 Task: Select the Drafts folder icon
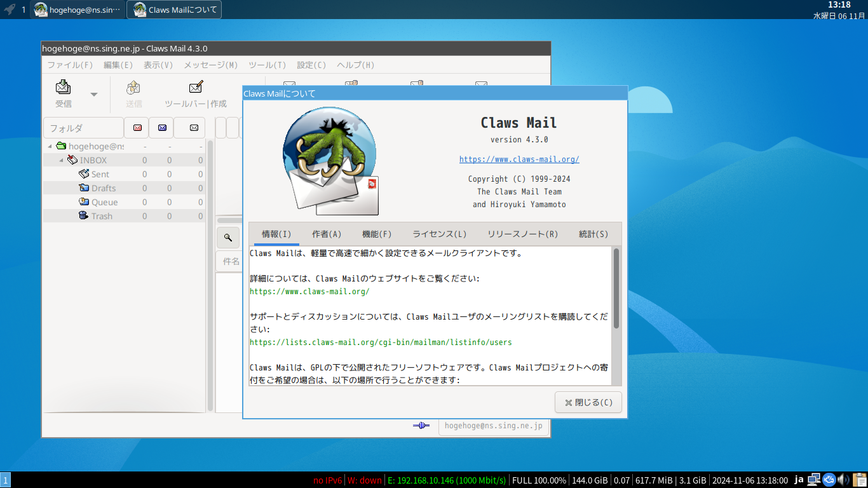click(x=84, y=188)
